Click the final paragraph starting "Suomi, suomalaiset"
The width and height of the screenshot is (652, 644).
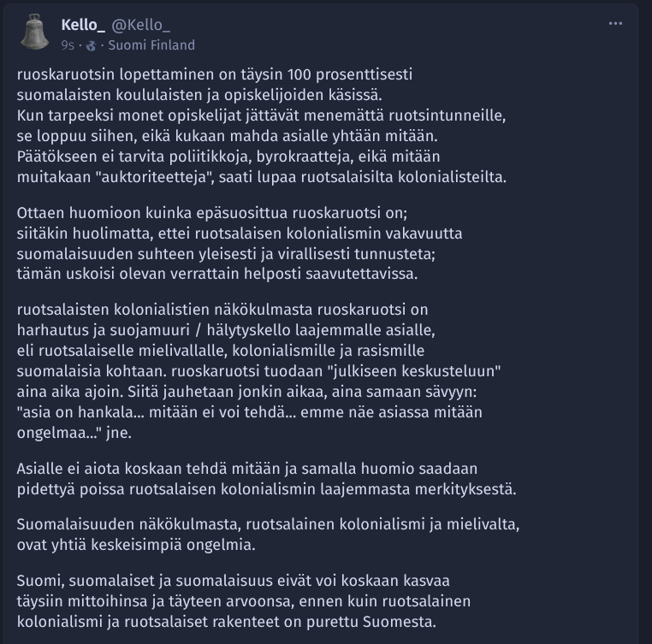(244, 601)
